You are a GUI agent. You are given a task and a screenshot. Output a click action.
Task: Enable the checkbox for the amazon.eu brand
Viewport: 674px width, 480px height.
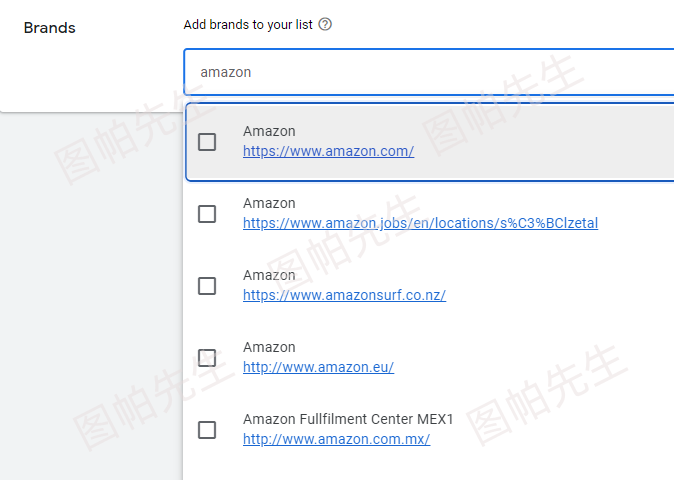click(207, 358)
